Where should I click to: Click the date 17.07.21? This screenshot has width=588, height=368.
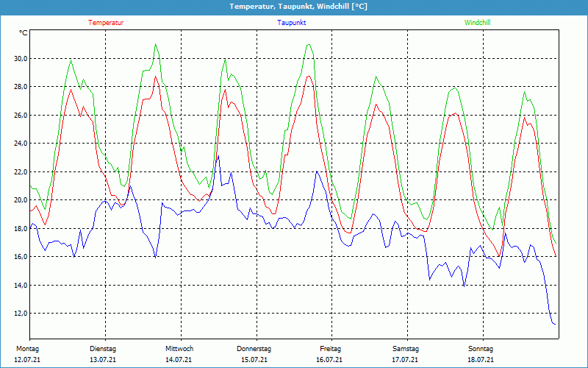coord(406,360)
